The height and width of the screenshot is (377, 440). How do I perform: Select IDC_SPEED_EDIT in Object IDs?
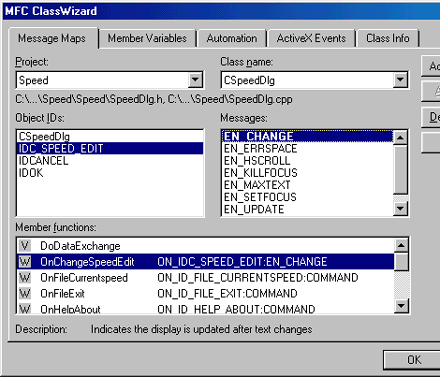click(x=110, y=148)
